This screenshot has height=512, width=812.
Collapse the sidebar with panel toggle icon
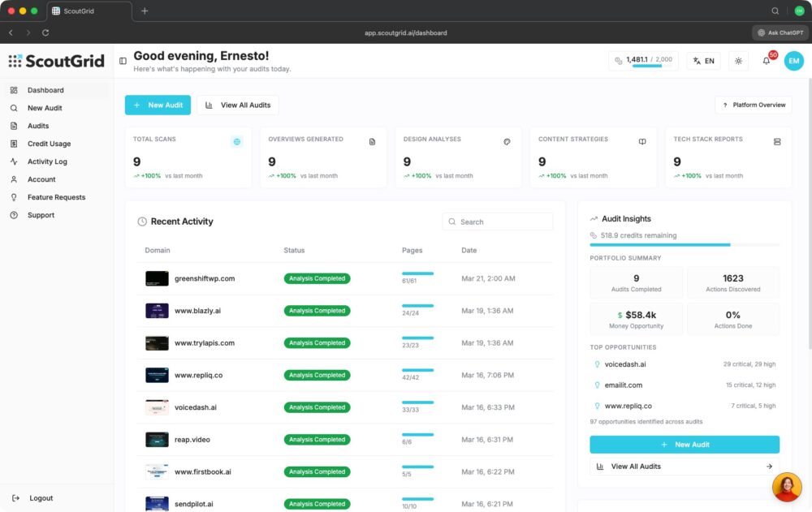(x=123, y=61)
